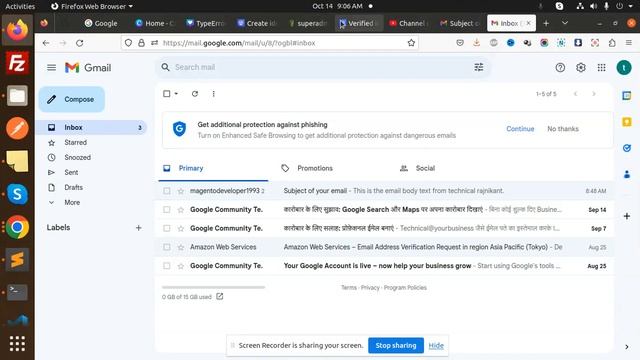Launch Skype from the dock
This screenshot has height=360, width=640.
(x=17, y=194)
